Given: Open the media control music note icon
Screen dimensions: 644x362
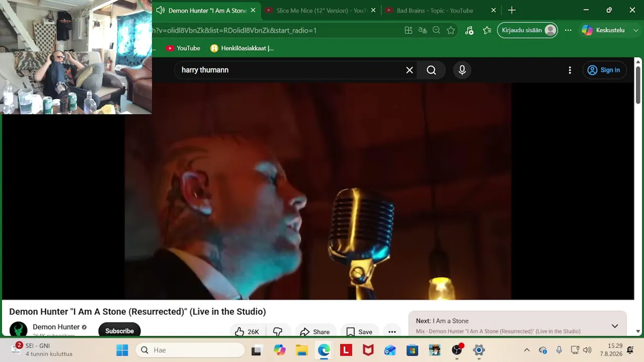Looking at the screenshot, I should (x=469, y=30).
